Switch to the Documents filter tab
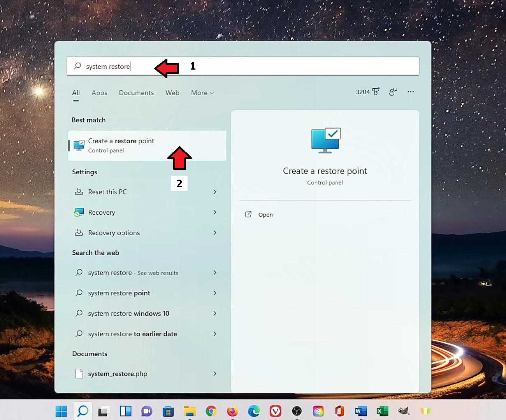This screenshot has height=420, width=506. (x=136, y=93)
